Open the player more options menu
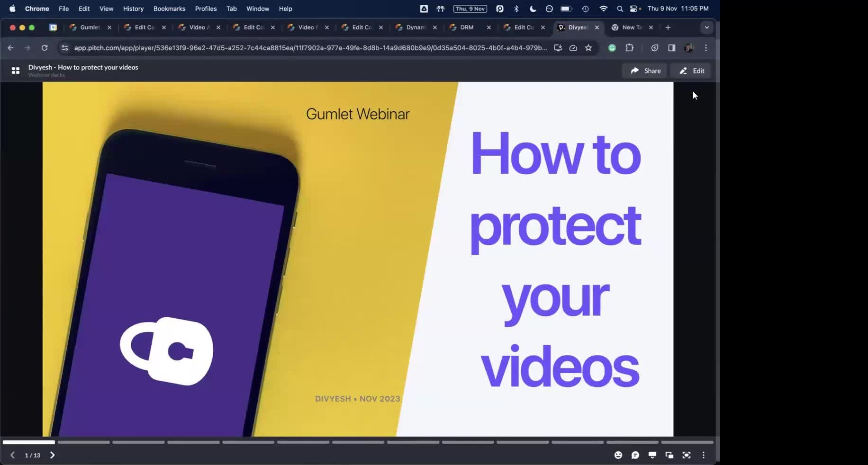This screenshot has width=868, height=465. point(704,455)
